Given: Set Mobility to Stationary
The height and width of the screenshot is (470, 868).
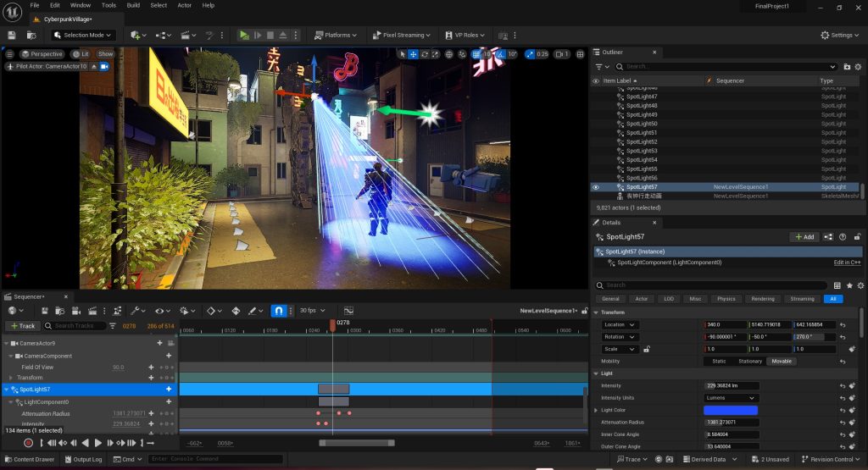Looking at the screenshot, I should 750,361.
